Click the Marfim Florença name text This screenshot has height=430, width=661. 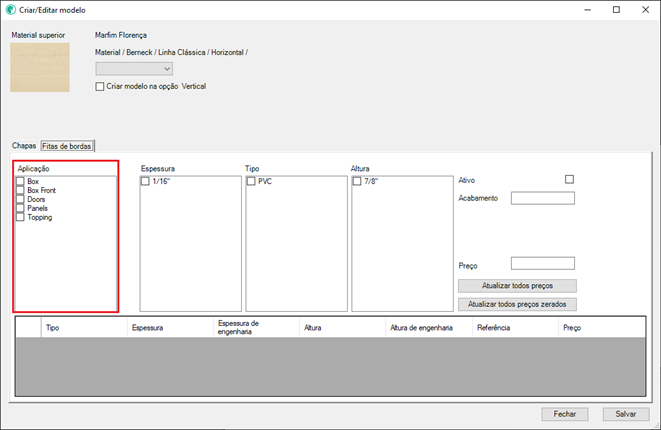pos(121,35)
